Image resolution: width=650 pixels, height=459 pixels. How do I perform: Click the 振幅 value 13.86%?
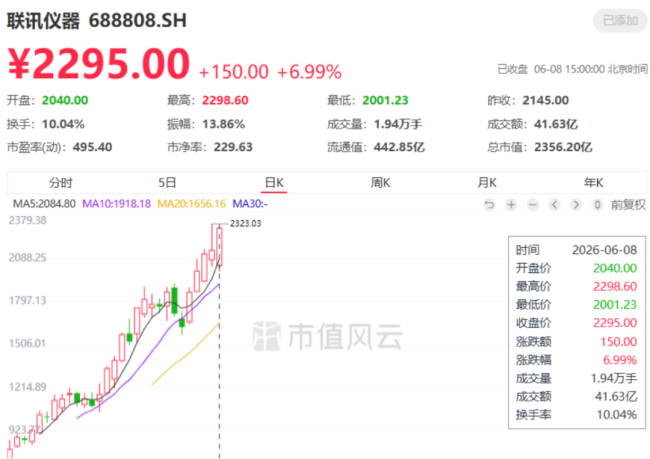coord(223,124)
